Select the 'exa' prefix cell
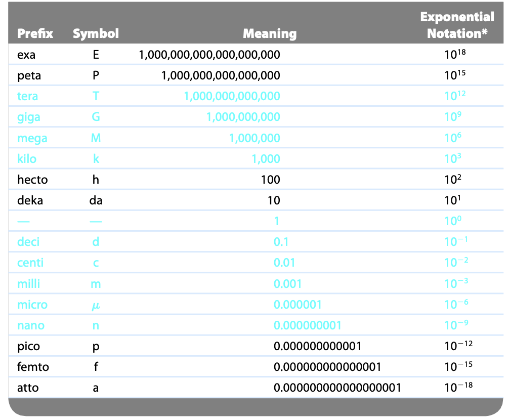Screen dimensions: 510x420 26,55
